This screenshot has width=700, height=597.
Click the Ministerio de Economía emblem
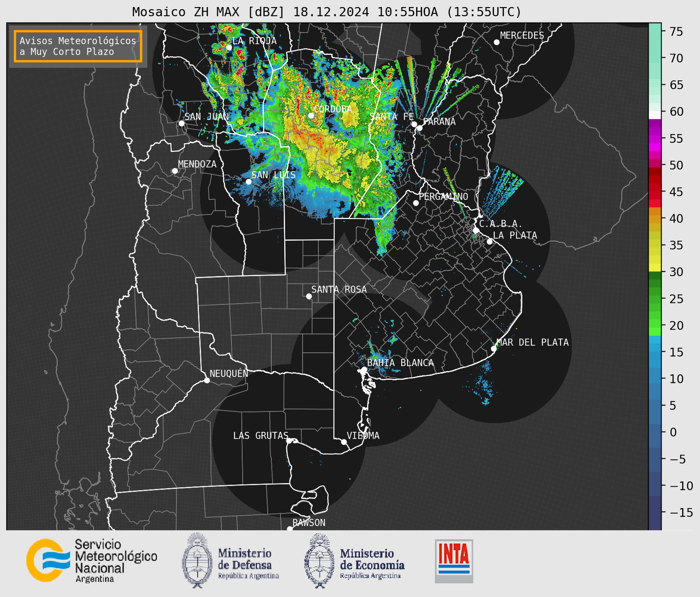point(319,560)
